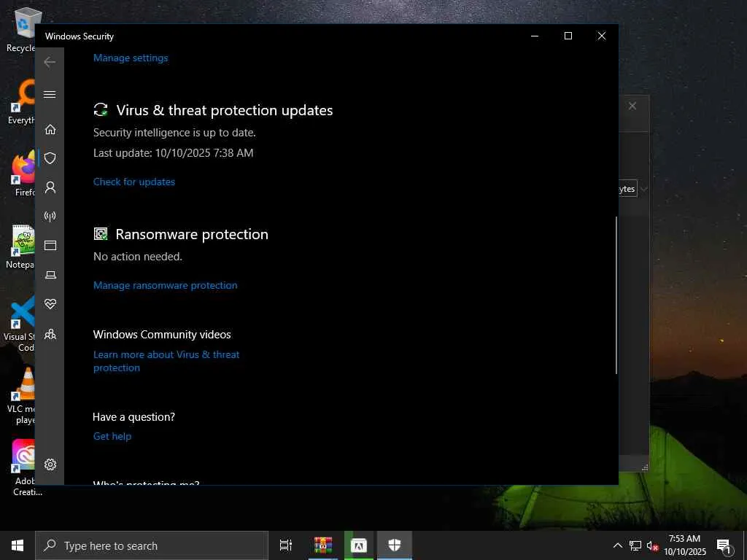Click Check for updates link
The height and width of the screenshot is (560, 747).
(134, 182)
